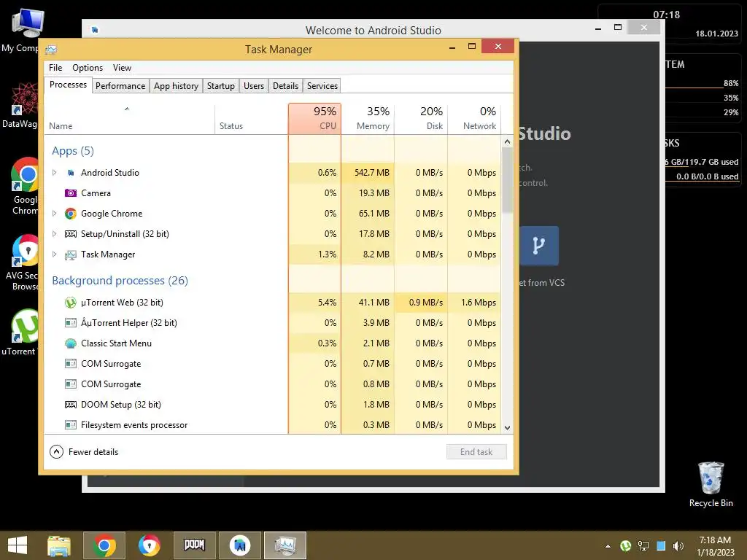This screenshot has height=560, width=747.
Task: Open the App history tab
Action: point(176,86)
